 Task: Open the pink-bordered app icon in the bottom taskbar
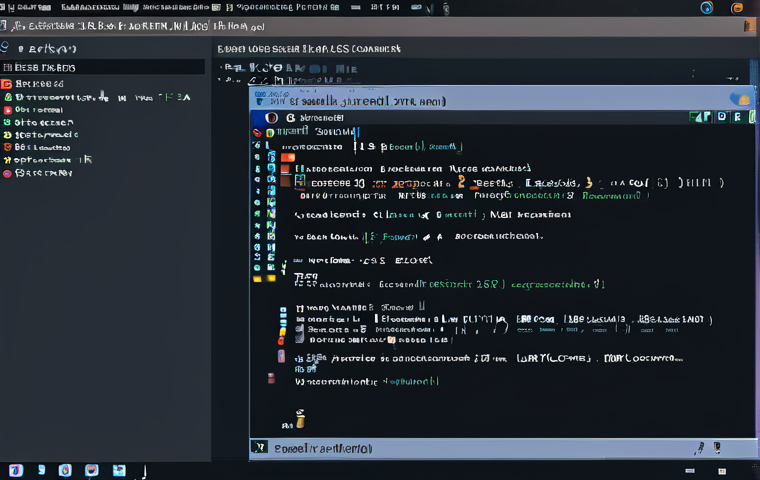16,470
